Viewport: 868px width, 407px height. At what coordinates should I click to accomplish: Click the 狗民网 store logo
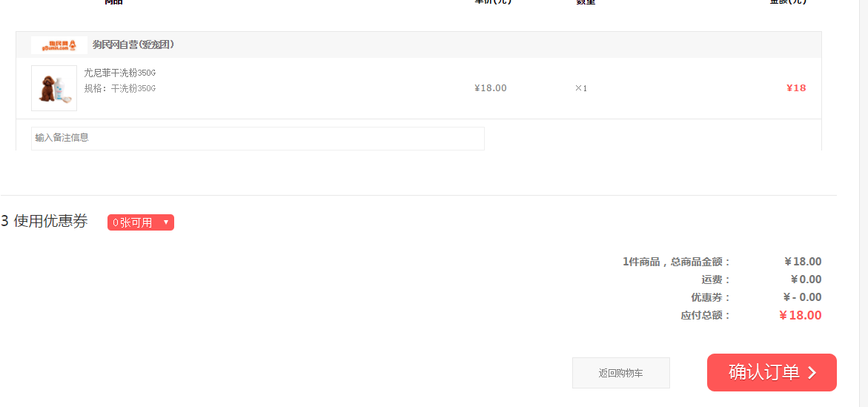(59, 45)
